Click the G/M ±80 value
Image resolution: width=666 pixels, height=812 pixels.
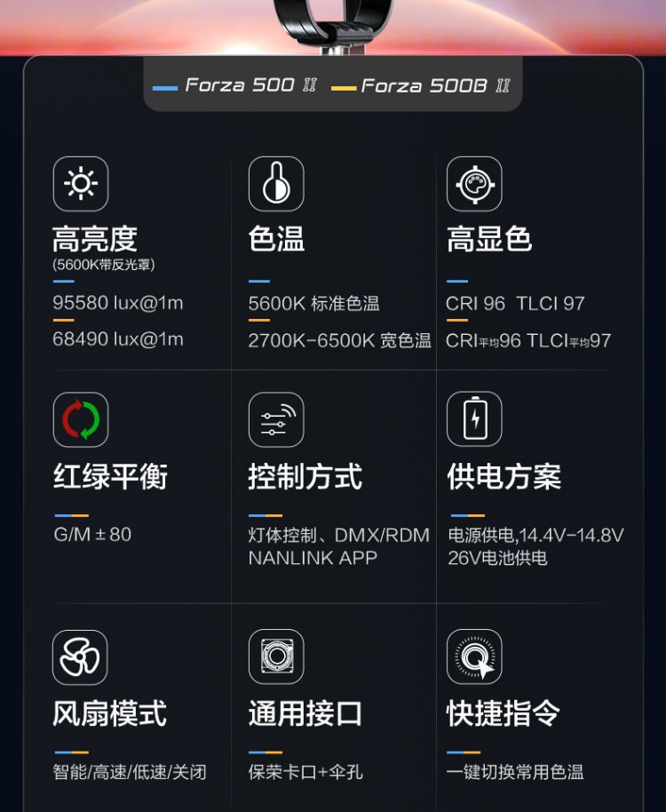pos(92,534)
